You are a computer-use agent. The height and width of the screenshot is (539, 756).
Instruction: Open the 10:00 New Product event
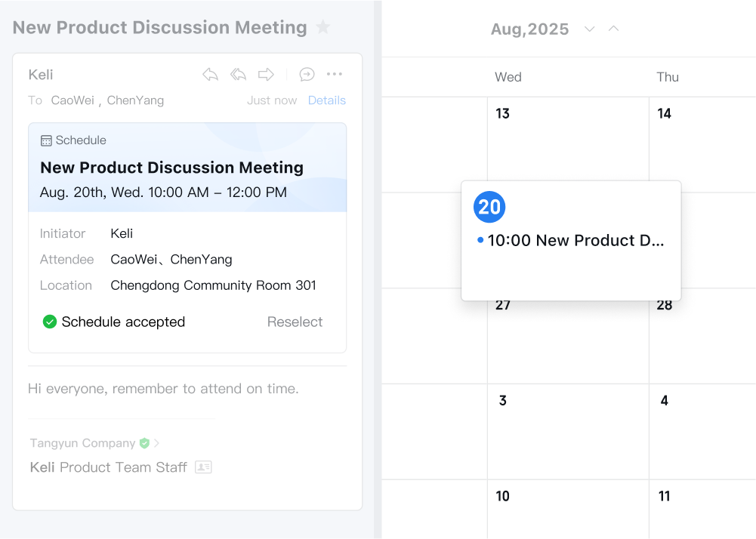pyautogui.click(x=575, y=241)
